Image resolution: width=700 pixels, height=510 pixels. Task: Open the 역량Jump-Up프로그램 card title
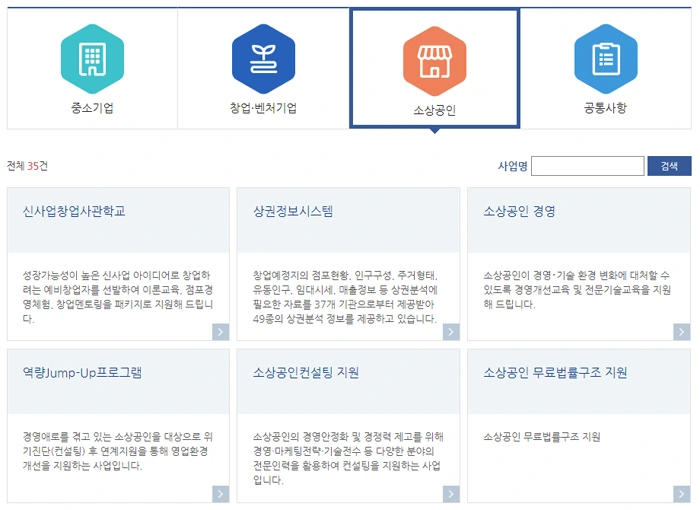pyautogui.click(x=82, y=373)
